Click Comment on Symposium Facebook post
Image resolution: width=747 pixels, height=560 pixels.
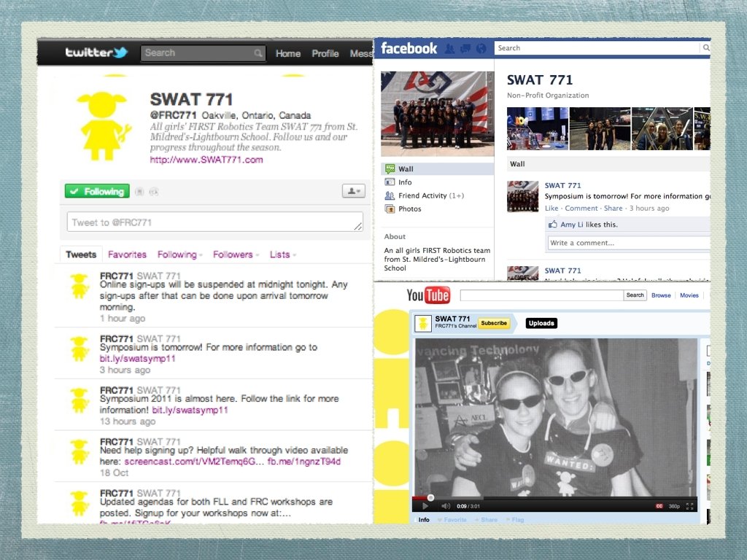point(581,208)
